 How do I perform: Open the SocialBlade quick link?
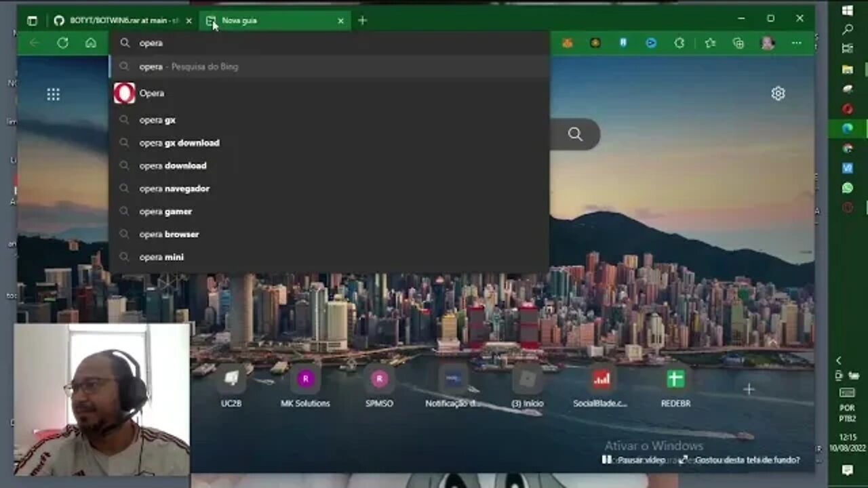601,387
